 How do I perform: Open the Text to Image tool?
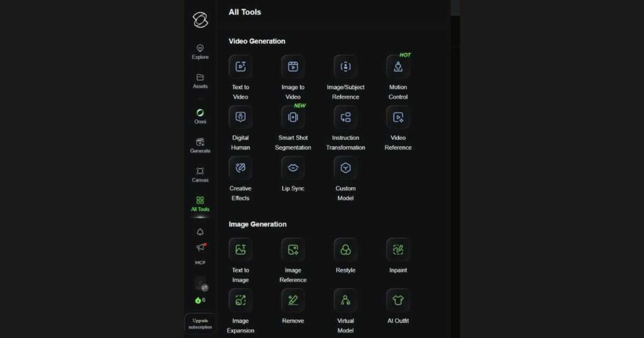(240, 261)
